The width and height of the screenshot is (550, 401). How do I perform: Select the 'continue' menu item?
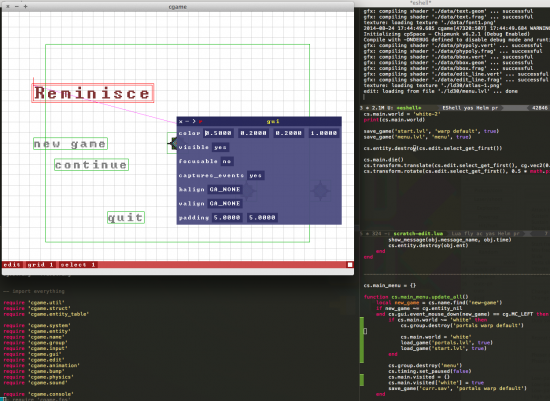(91, 165)
